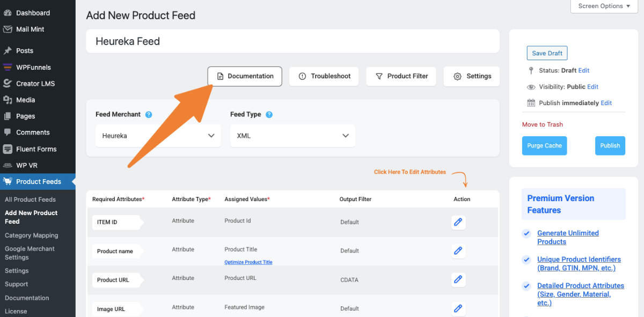Open Settings with the gear icon button
This screenshot has width=644, height=317.
pyautogui.click(x=472, y=76)
